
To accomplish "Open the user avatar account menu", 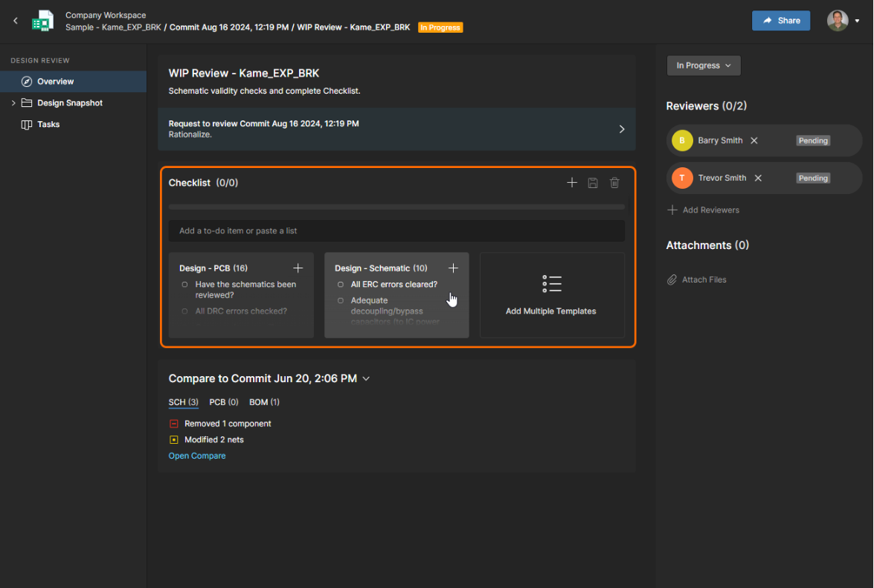I will point(843,21).
